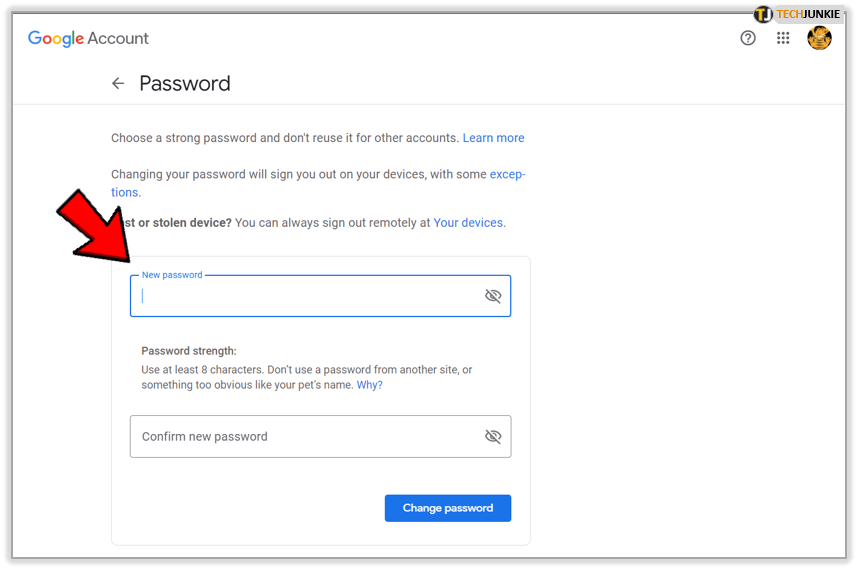Go back using the left arrow
The width and height of the screenshot is (858, 570).
coord(118,84)
